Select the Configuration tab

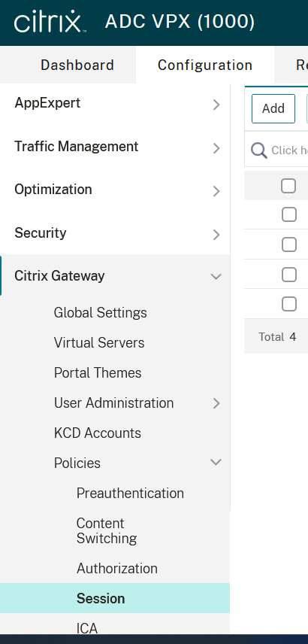click(205, 65)
